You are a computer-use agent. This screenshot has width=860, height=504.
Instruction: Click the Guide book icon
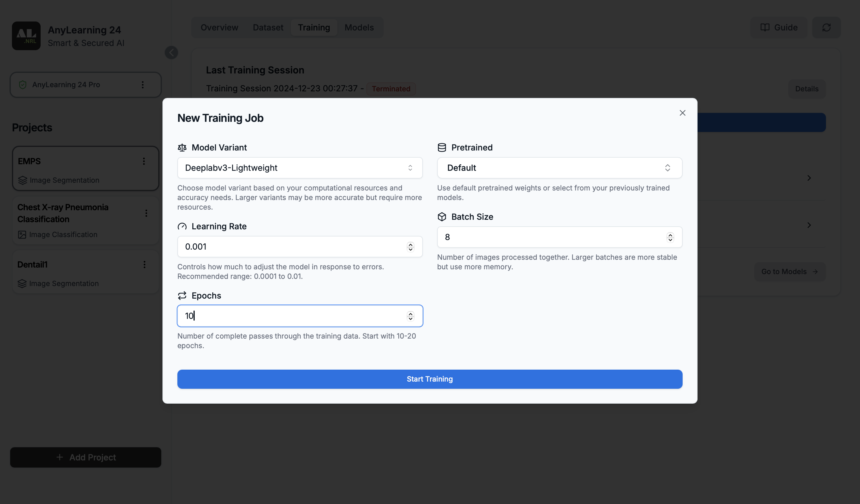click(765, 27)
